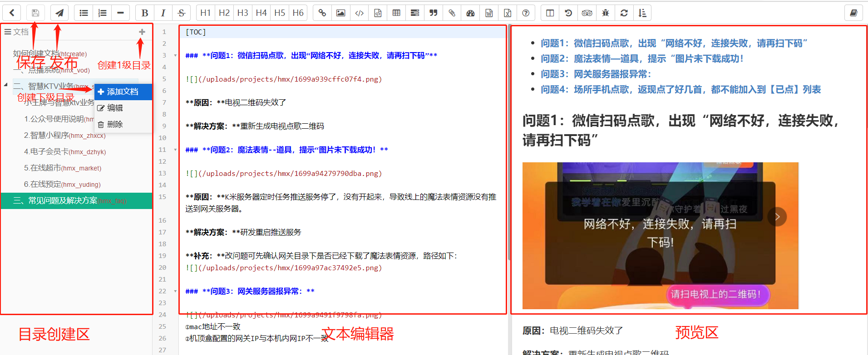Insert an ordered numbered list
868x355 pixels.
click(102, 13)
